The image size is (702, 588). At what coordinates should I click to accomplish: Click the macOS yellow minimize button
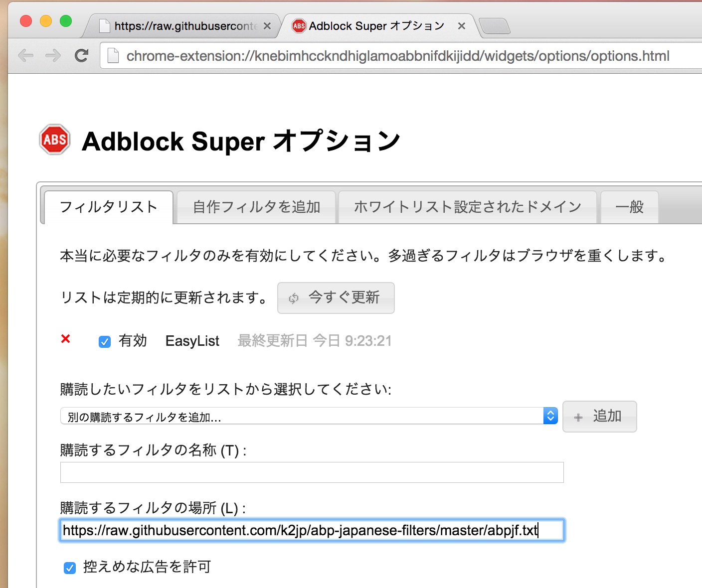[x=46, y=21]
